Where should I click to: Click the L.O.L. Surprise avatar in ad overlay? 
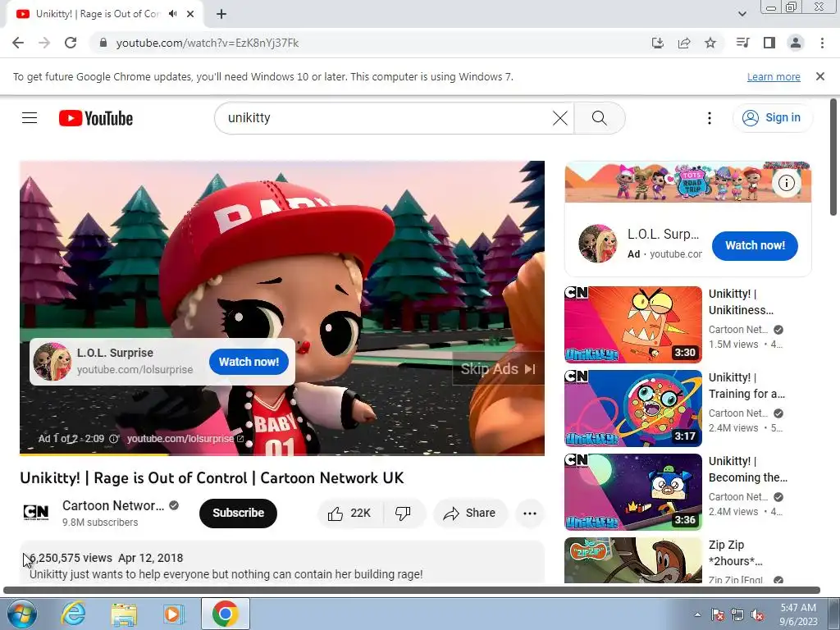pyautogui.click(x=52, y=362)
